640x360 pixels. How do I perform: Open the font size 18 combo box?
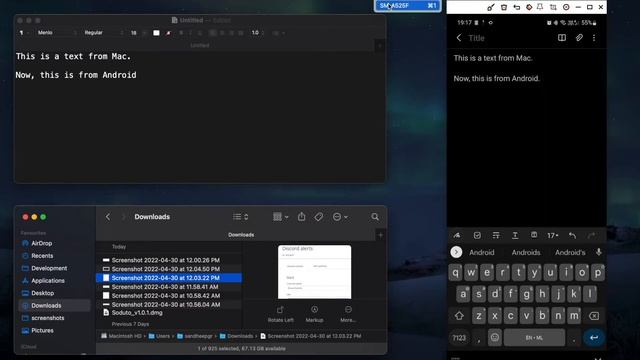pos(138,33)
